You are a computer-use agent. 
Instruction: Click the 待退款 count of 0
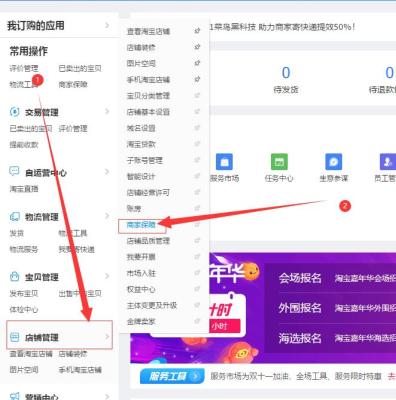(x=389, y=73)
